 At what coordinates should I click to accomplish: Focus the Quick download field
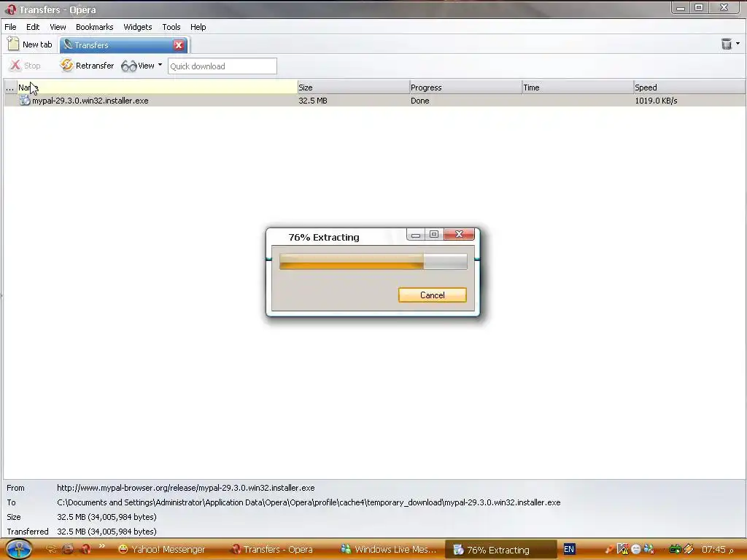[222, 66]
